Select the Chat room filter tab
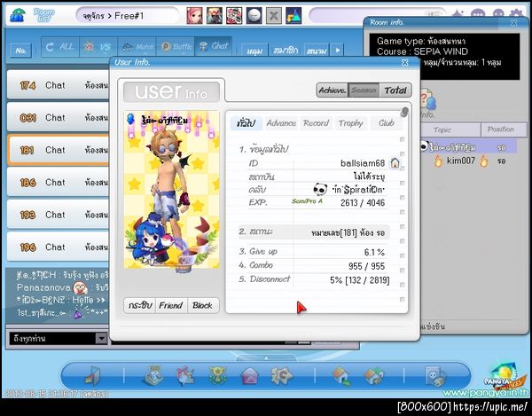The width and height of the screenshot is (532, 416). [x=214, y=46]
